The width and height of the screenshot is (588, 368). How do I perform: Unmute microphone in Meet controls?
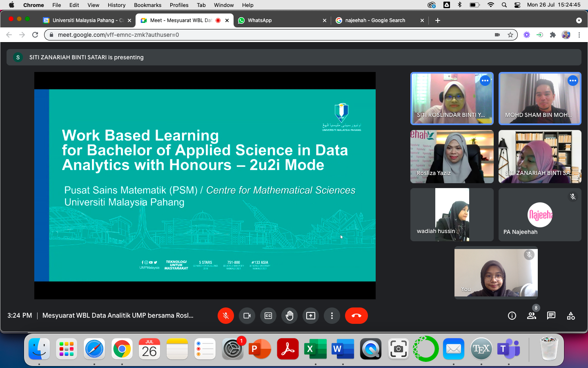point(226,316)
